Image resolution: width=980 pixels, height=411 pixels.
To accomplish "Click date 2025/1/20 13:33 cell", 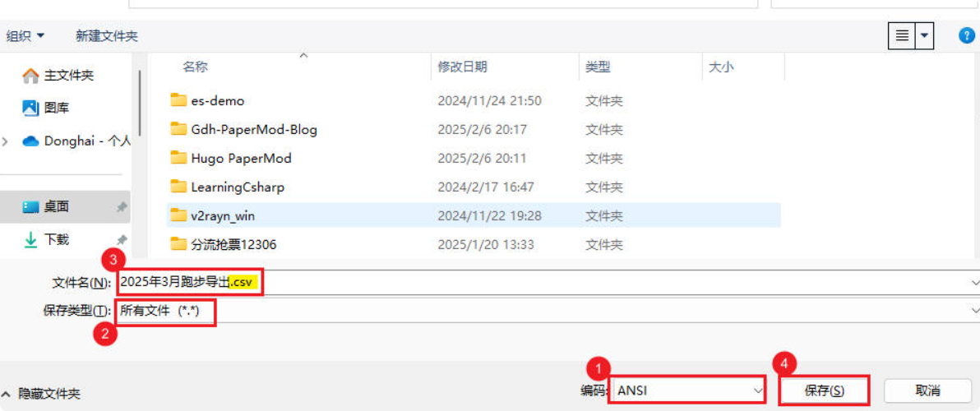I will (486, 245).
